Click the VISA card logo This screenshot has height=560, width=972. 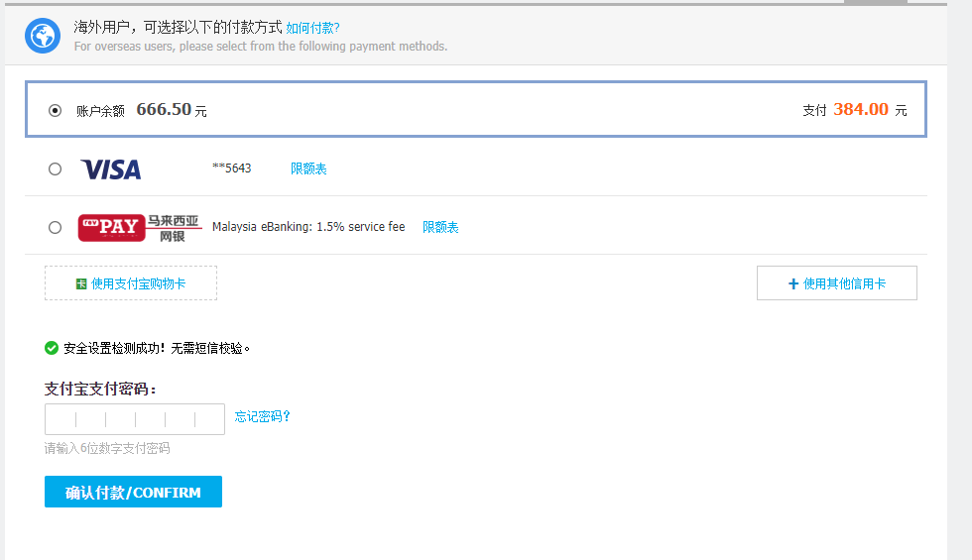(x=111, y=169)
